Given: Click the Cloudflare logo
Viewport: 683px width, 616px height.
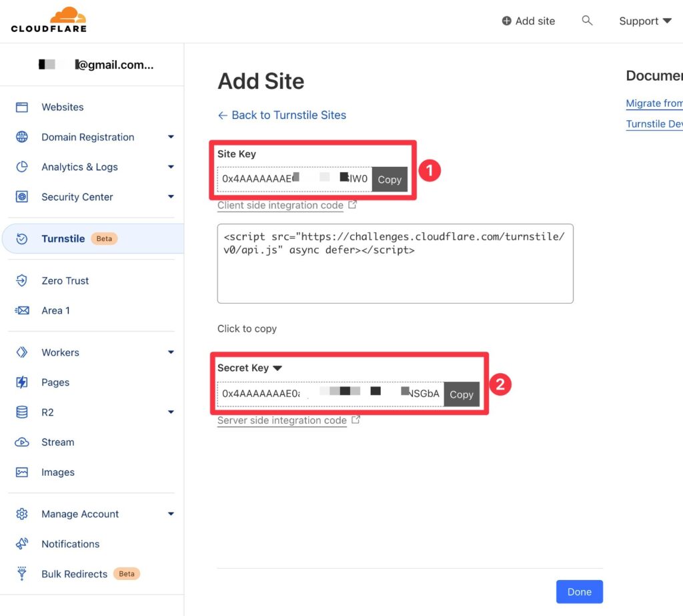Looking at the screenshot, I should pos(48,19).
